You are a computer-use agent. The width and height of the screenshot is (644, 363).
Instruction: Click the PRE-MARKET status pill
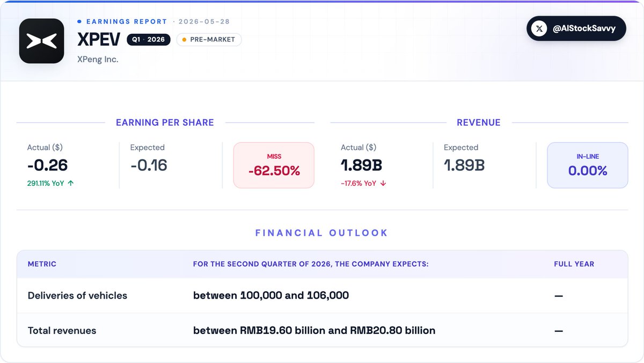click(209, 39)
